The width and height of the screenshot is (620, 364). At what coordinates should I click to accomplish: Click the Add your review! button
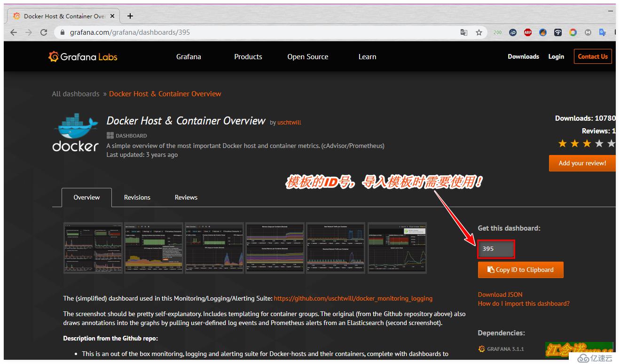tap(582, 163)
